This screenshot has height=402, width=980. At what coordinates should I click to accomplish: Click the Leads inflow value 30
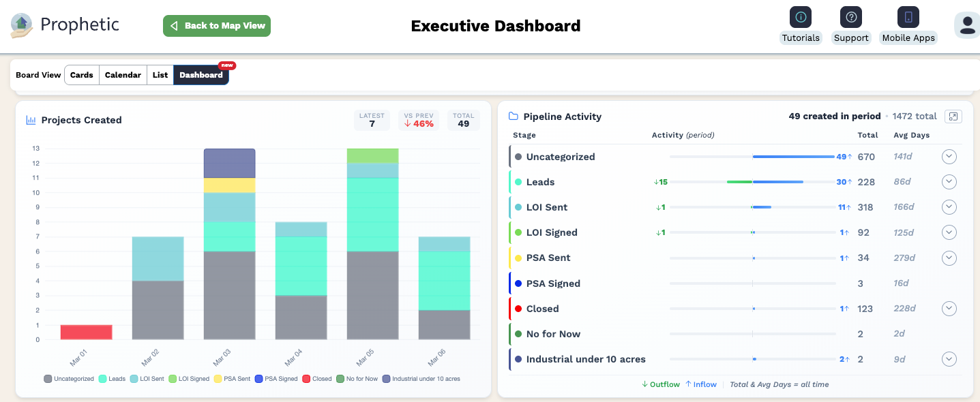pyautogui.click(x=844, y=182)
